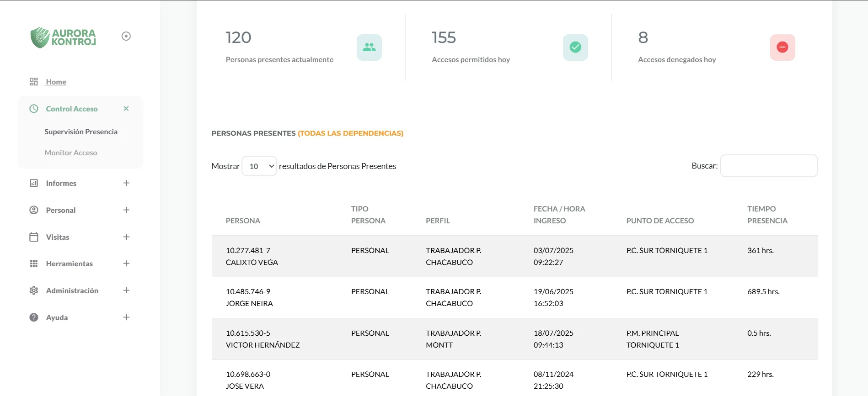Click the 155 accesos permitidos count
The image size is (868, 396).
(x=444, y=37)
